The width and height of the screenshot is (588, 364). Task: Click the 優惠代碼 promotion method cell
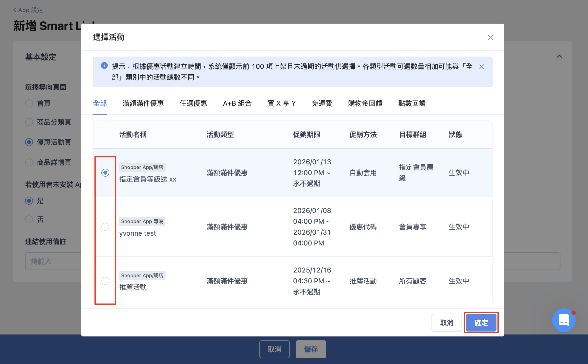point(363,227)
